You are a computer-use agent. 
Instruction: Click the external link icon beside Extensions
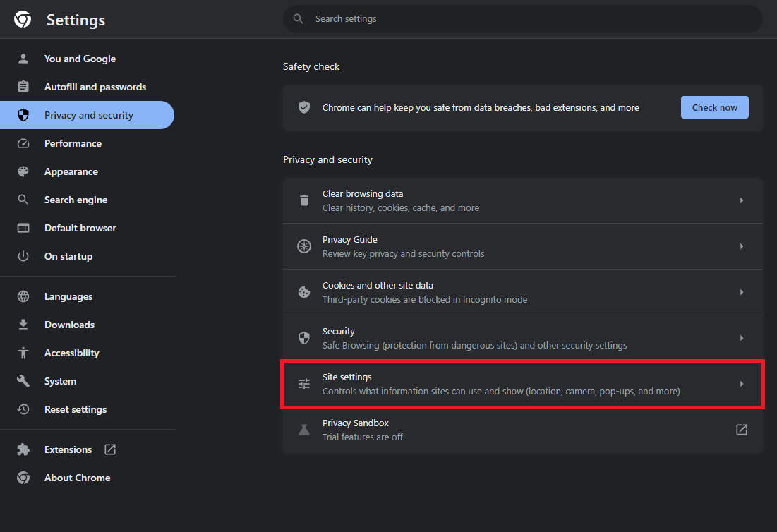click(110, 449)
